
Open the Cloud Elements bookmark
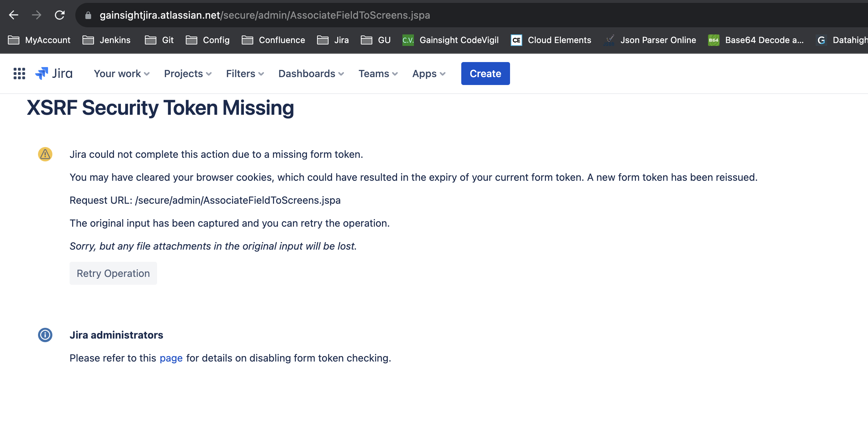click(551, 40)
